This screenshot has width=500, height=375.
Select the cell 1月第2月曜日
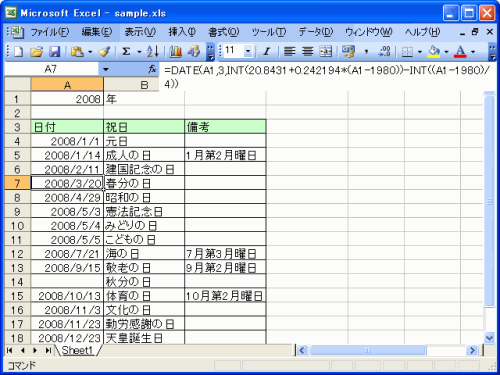[225, 155]
